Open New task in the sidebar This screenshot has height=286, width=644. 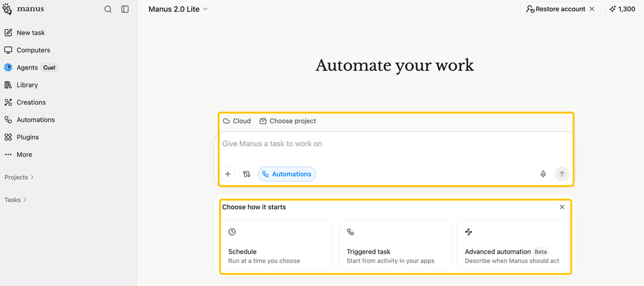coord(68,33)
